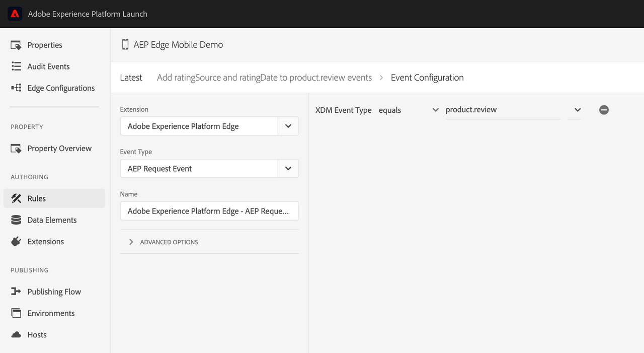Click Adobe Experience Platform Launch title
Viewport: 644px width, 353px height.
[88, 14]
